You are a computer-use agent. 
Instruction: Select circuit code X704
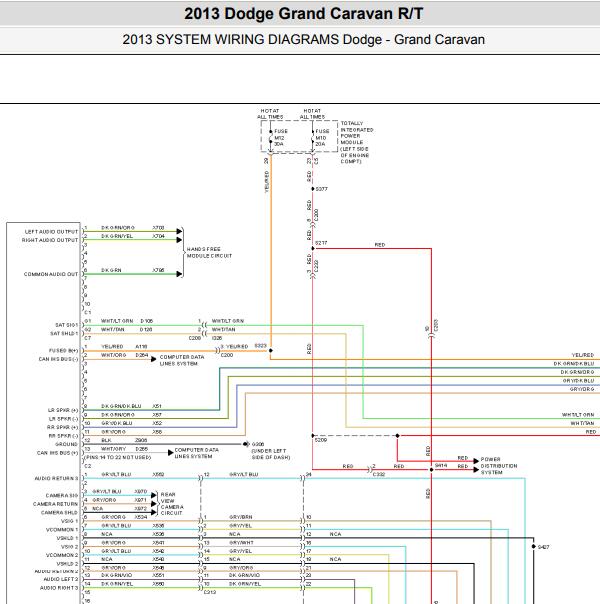point(158,236)
